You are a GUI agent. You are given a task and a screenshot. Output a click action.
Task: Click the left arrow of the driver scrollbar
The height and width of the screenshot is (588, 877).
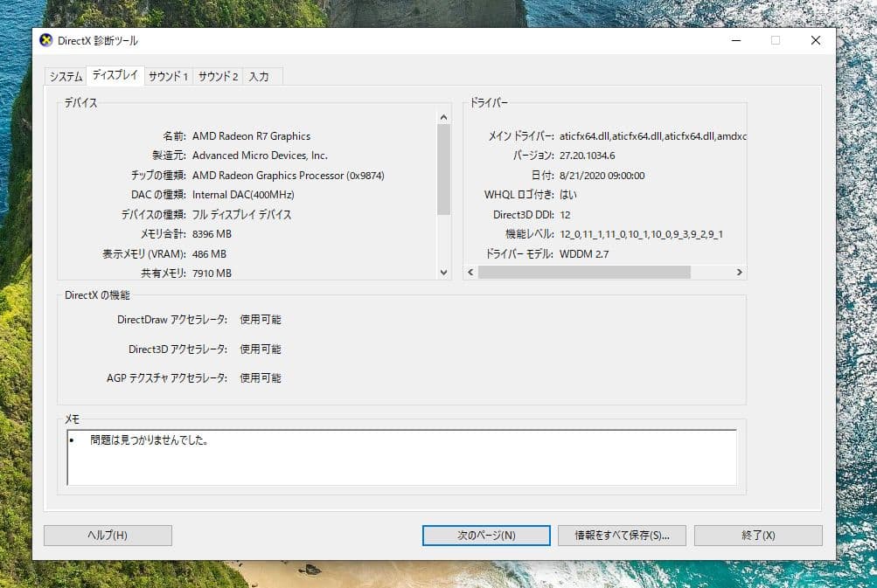469,273
